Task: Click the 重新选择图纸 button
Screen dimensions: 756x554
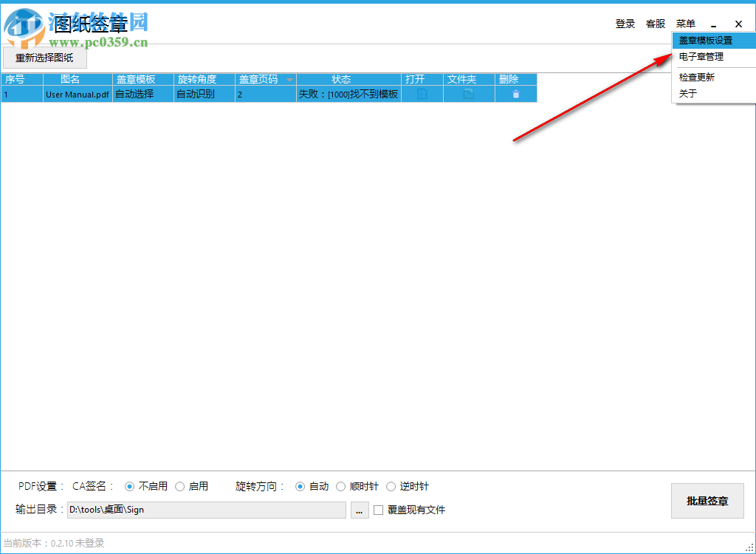Action: click(44, 57)
